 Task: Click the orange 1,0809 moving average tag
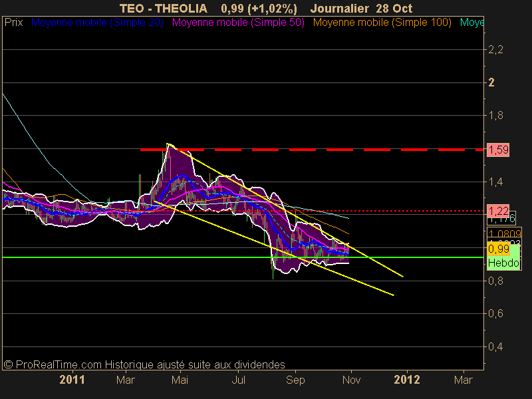point(504,233)
